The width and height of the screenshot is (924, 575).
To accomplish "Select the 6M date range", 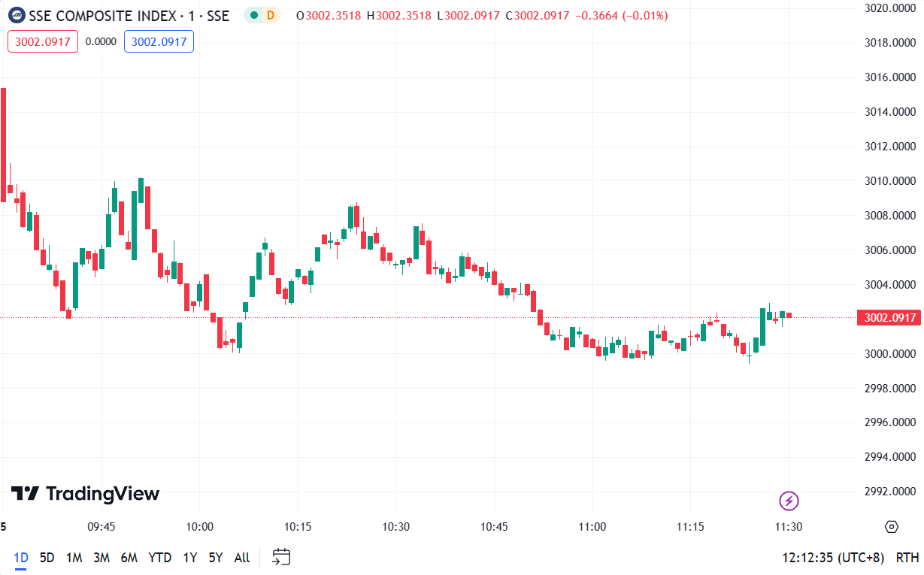I will point(129,557).
